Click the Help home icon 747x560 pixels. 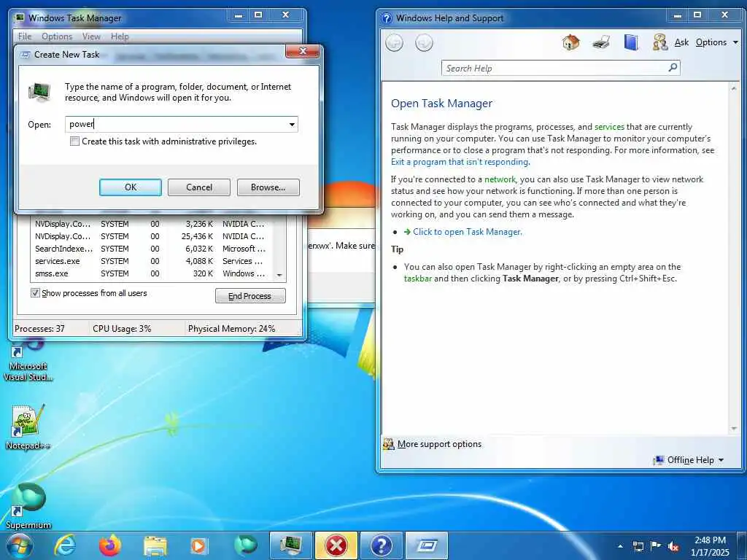(570, 42)
